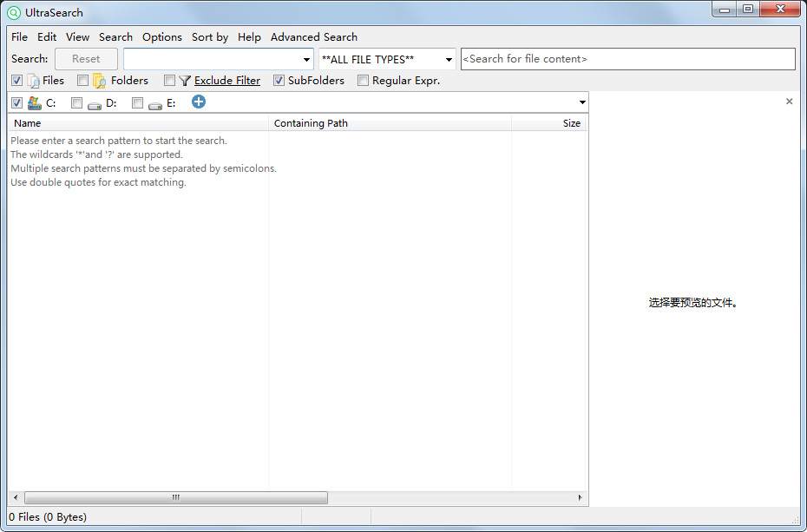Image resolution: width=807 pixels, height=532 pixels.
Task: Enable the Regular Expr. checkbox
Action: (x=364, y=81)
